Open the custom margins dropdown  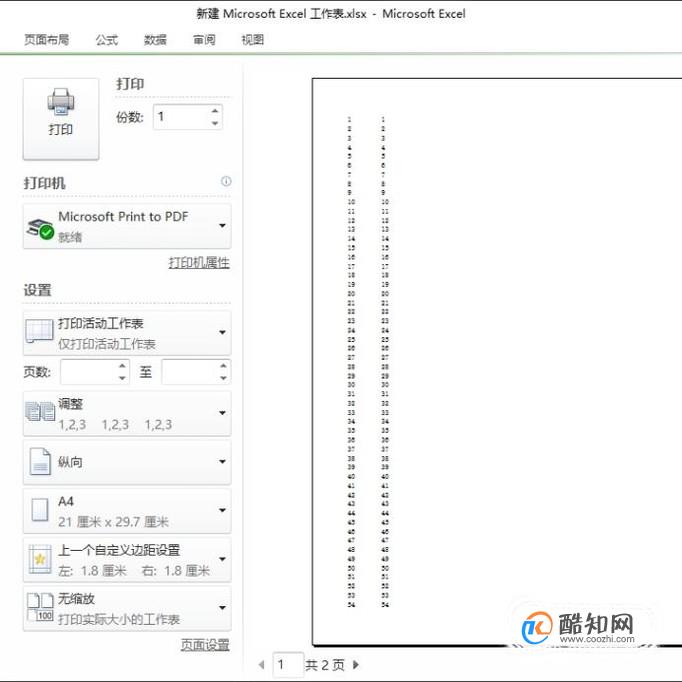(127, 560)
